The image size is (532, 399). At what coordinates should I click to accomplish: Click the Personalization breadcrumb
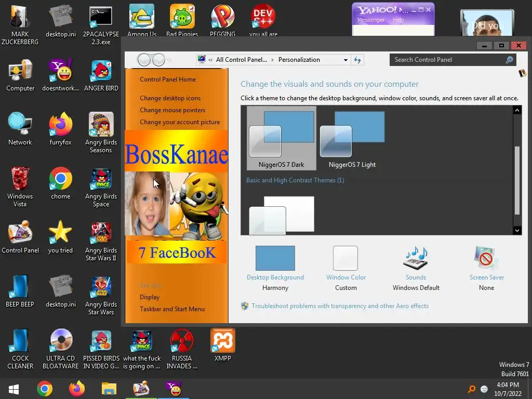(299, 60)
